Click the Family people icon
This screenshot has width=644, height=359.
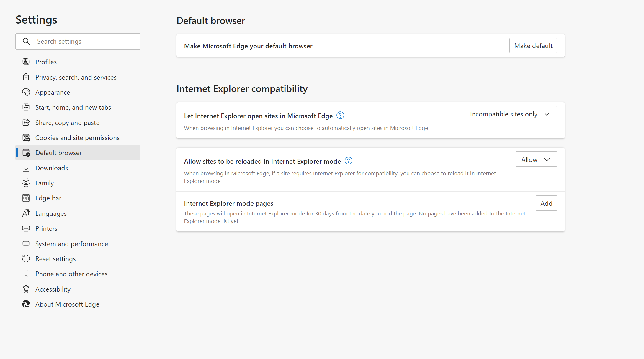[26, 183]
